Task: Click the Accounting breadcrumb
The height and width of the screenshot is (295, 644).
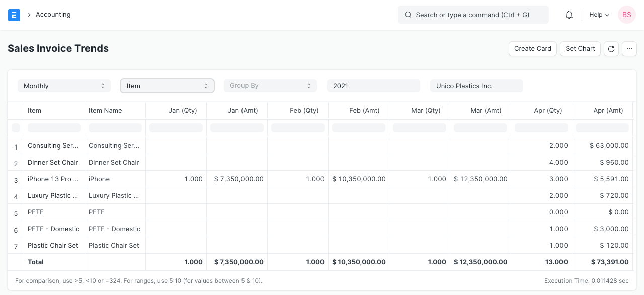Action: [53, 15]
